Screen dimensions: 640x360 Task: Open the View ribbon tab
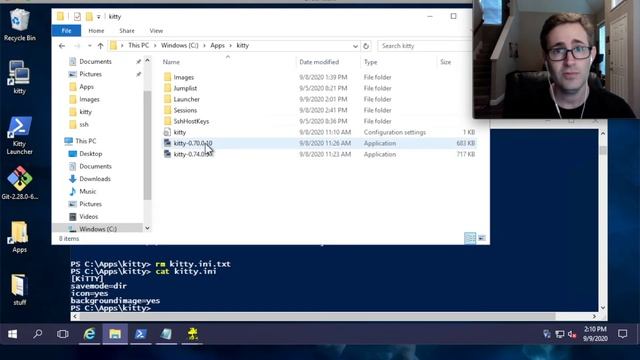pyautogui.click(x=156, y=31)
